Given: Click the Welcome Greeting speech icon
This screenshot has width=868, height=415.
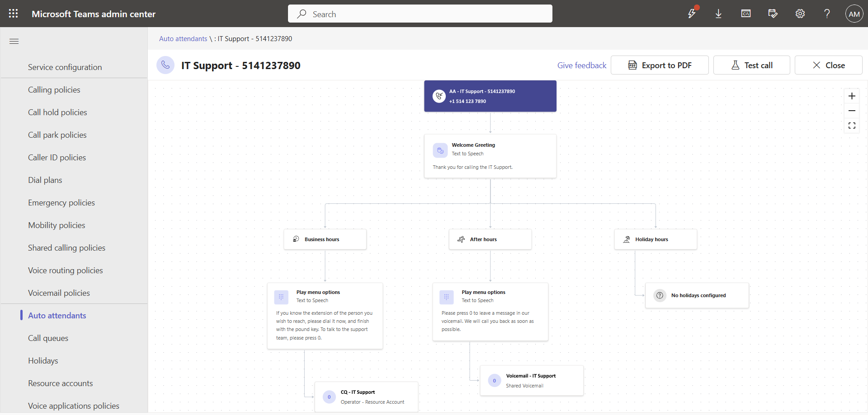Looking at the screenshot, I should [440, 150].
